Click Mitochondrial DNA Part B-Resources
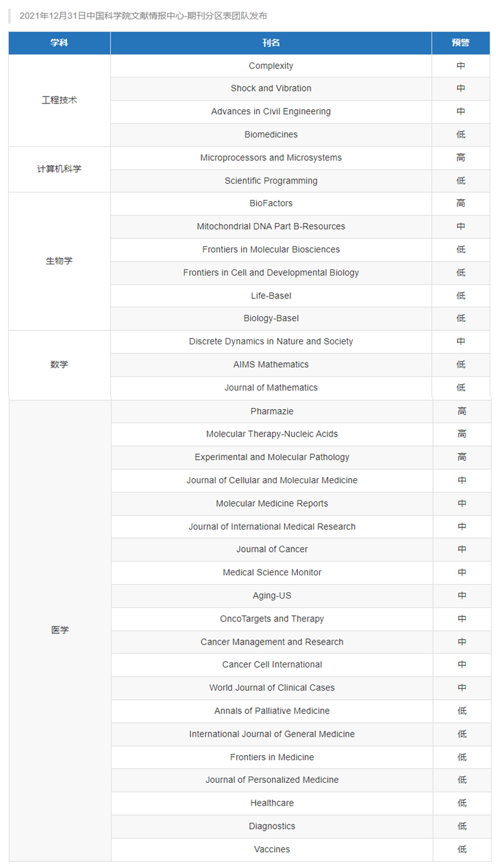The image size is (496, 868). [271, 226]
